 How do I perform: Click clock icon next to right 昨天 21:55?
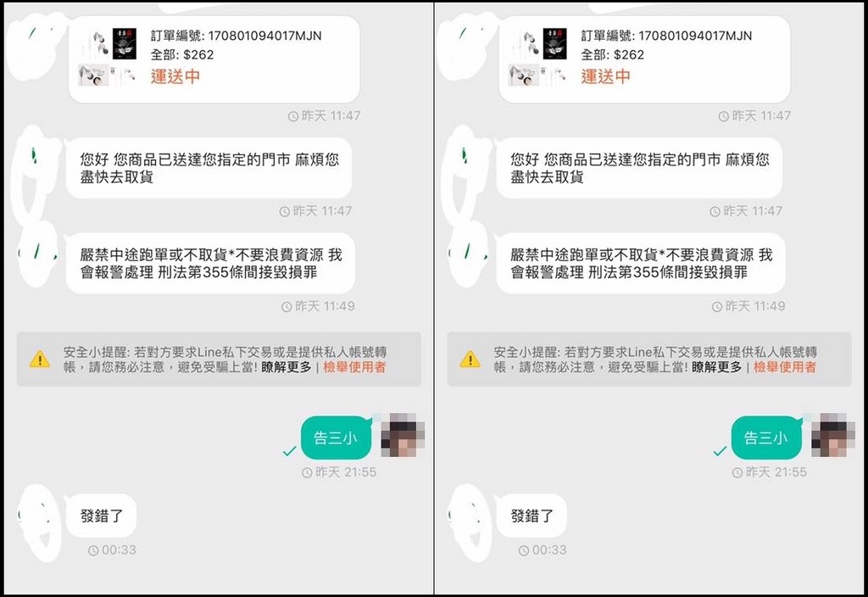pos(737,472)
